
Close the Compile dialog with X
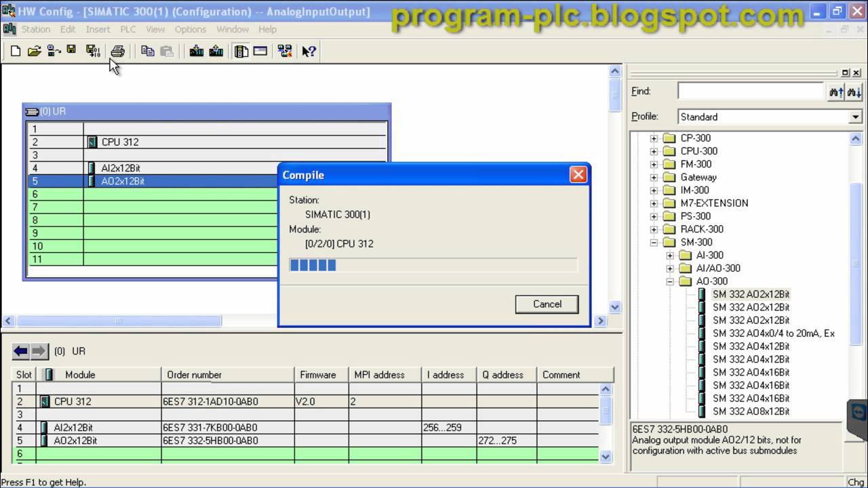click(x=578, y=175)
